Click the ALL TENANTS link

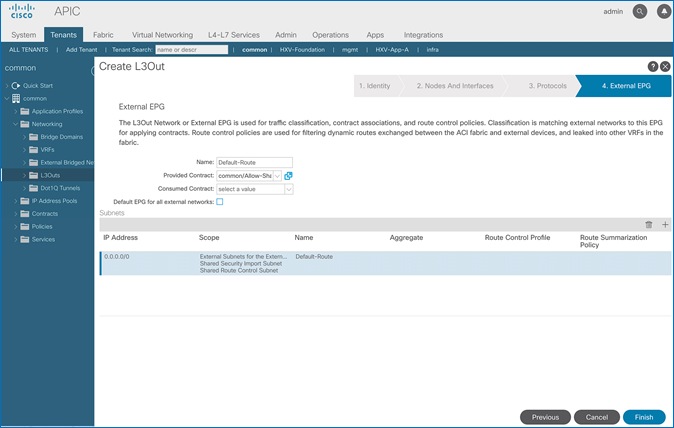28,50
